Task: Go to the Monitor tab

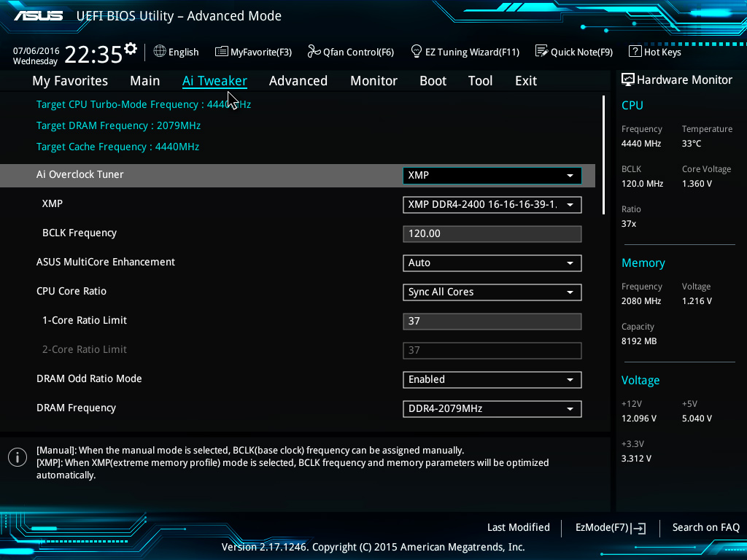Action: tap(373, 81)
